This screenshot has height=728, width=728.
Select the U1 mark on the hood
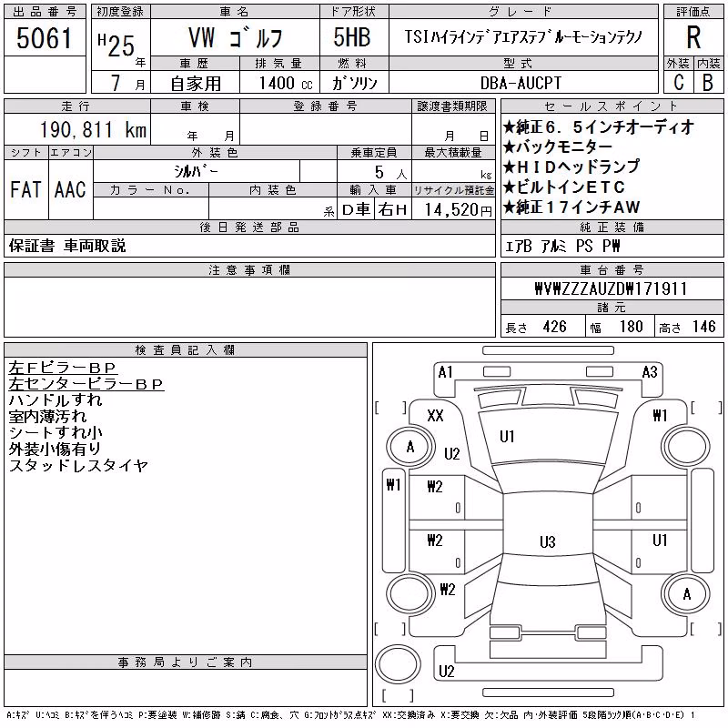[x=507, y=437]
